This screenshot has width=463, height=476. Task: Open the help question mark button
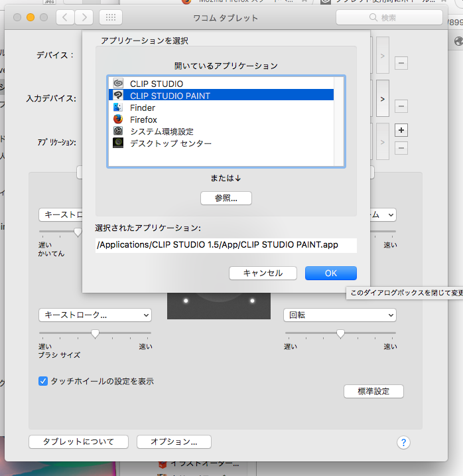[403, 442]
